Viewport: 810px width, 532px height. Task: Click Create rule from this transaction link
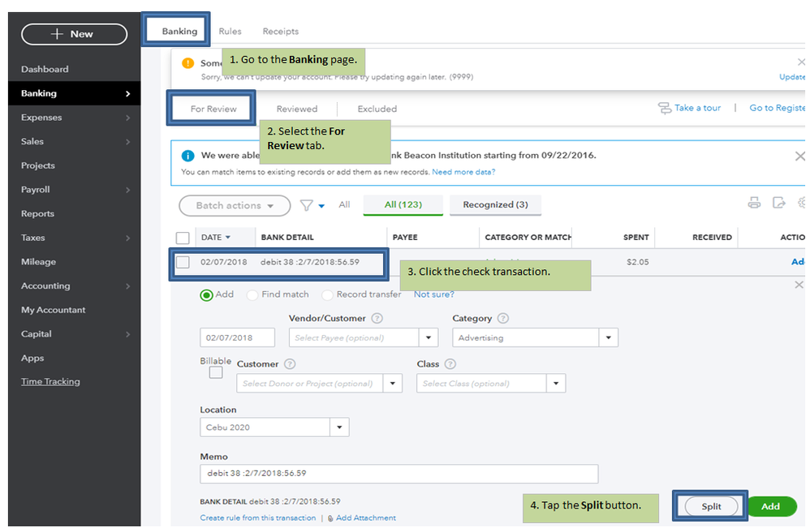coord(257,517)
